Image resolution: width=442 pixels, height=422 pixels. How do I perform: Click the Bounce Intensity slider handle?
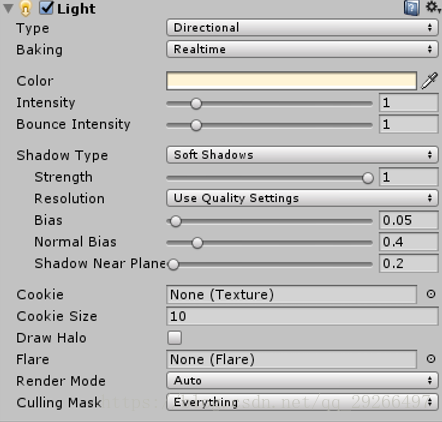tap(196, 125)
